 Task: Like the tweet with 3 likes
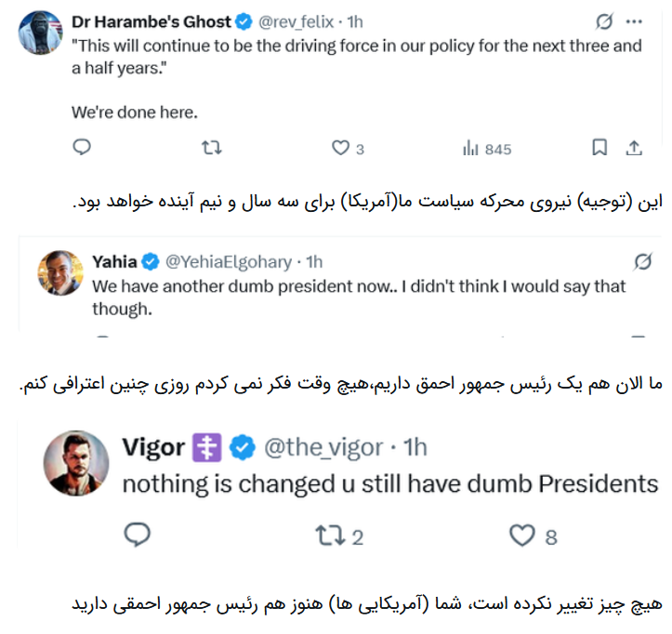pos(341,148)
